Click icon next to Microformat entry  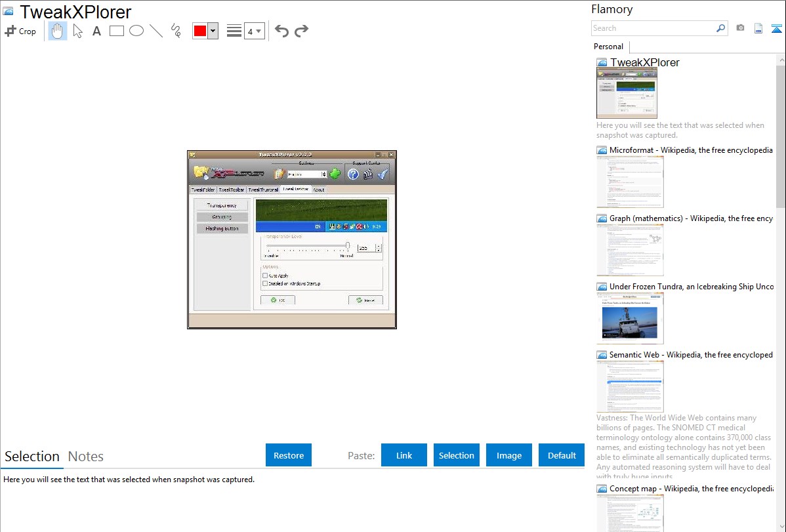click(602, 150)
